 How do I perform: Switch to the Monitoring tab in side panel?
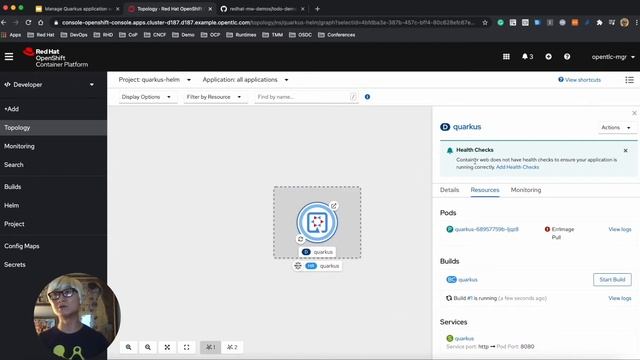tap(526, 190)
